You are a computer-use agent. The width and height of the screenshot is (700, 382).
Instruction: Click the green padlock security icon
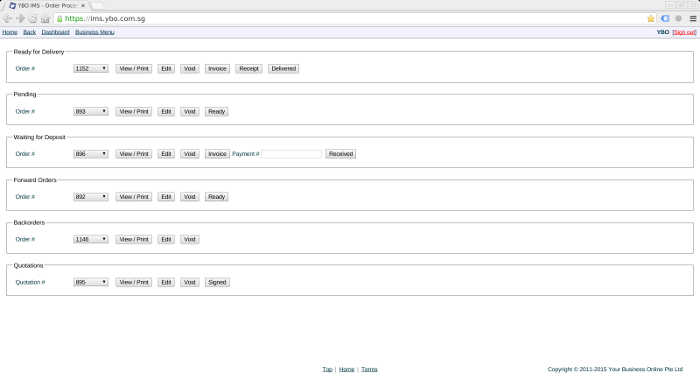click(x=59, y=19)
